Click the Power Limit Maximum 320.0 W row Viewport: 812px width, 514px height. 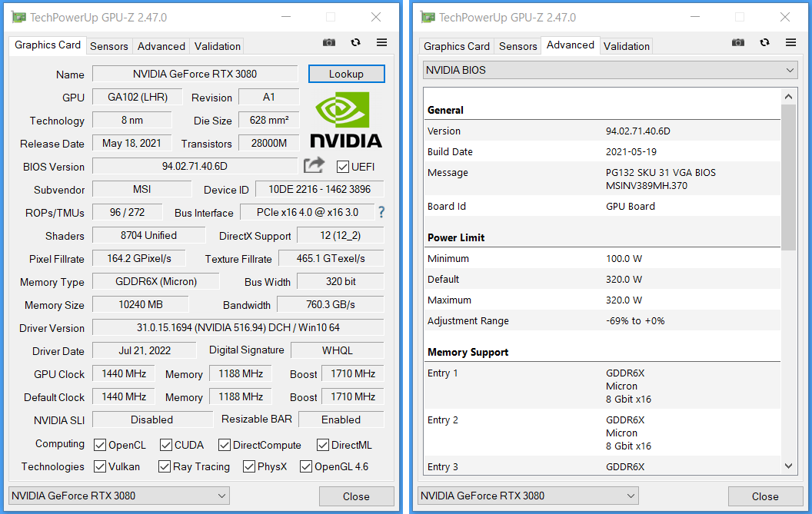[x=602, y=300]
